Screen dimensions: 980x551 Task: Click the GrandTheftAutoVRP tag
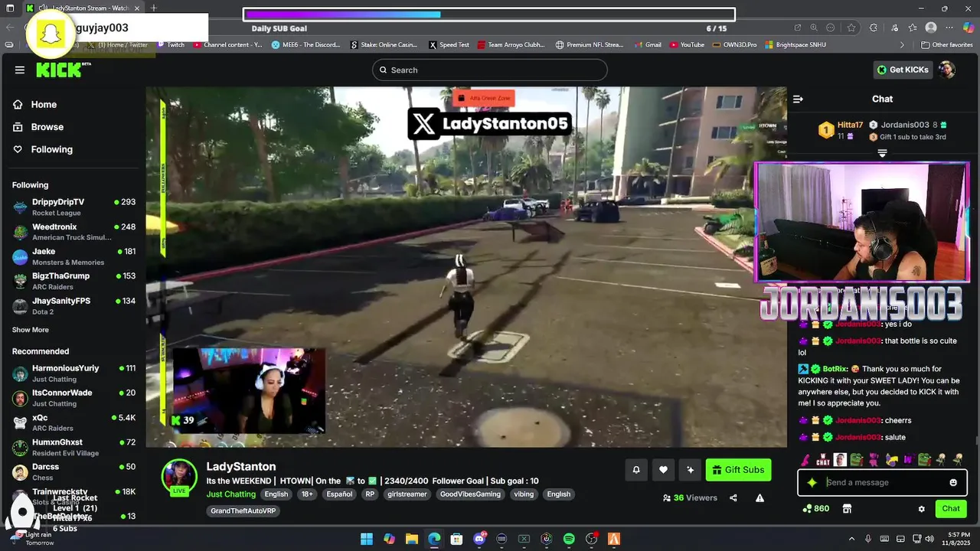tap(243, 510)
